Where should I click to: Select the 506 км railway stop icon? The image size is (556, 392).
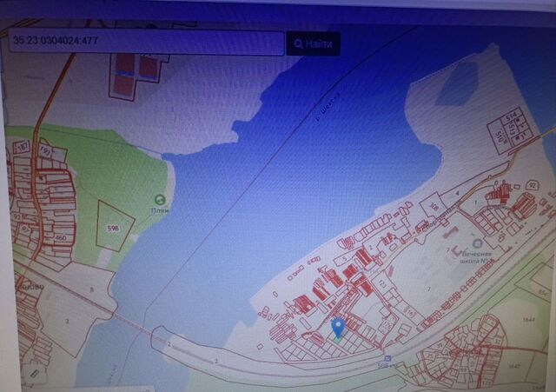click(x=387, y=358)
